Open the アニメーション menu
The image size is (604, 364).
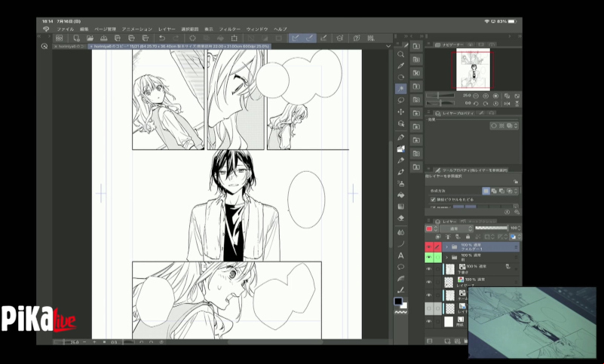tap(137, 29)
